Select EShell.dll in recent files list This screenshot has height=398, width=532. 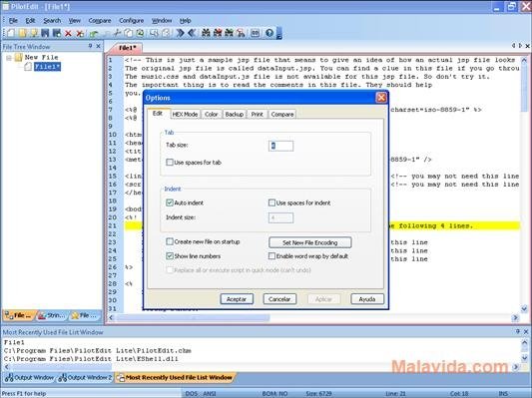tap(91, 359)
